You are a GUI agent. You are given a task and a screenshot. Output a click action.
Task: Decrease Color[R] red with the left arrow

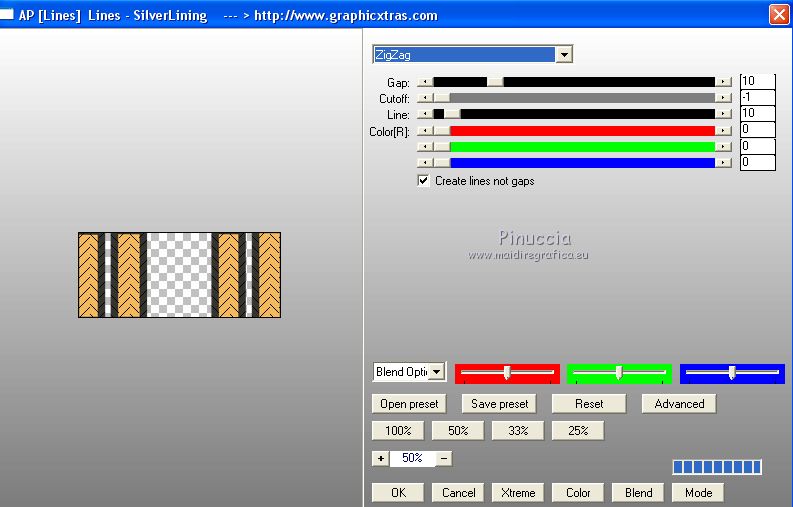tap(425, 131)
